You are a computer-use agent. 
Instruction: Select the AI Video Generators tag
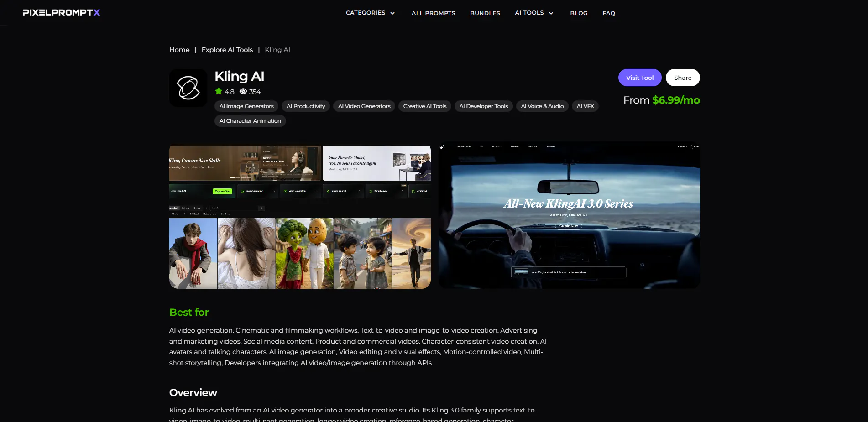(x=364, y=106)
